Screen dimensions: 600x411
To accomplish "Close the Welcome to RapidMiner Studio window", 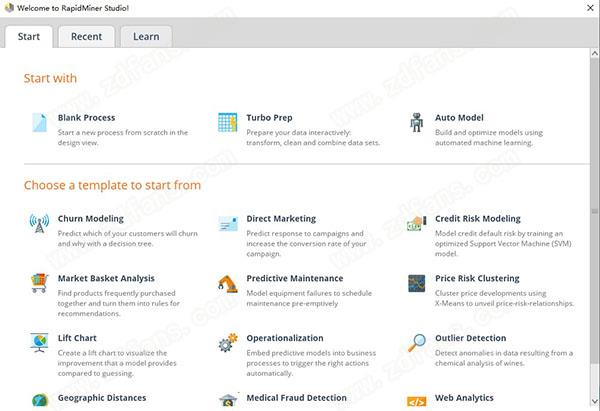I will tap(590, 8).
